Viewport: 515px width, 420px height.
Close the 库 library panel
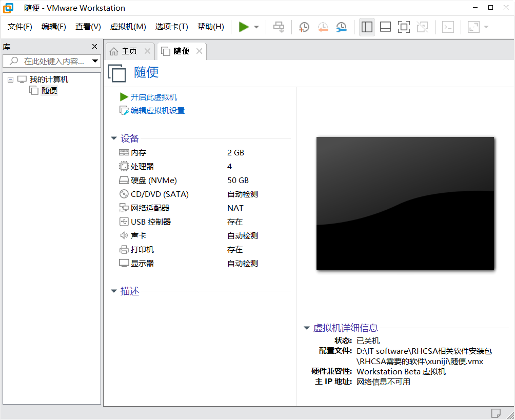tap(94, 47)
